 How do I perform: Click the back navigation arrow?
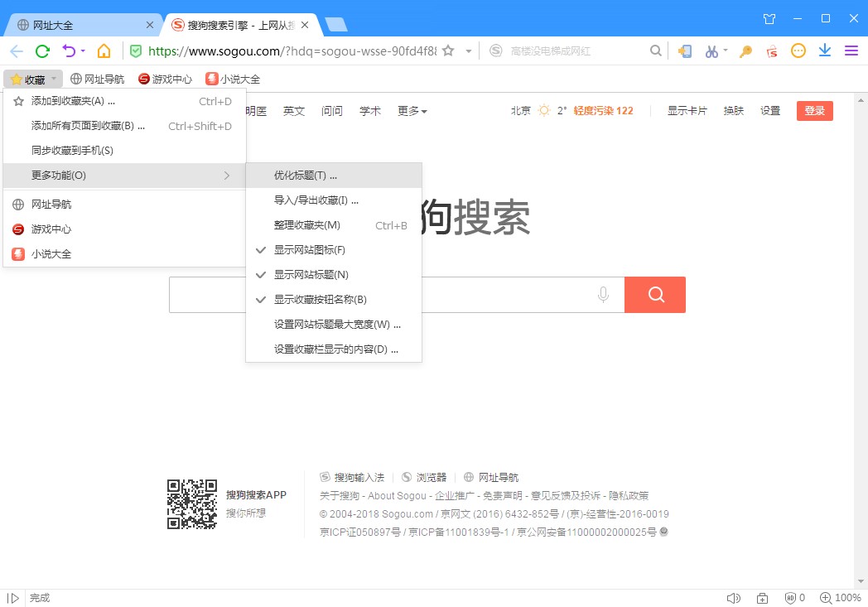17,51
